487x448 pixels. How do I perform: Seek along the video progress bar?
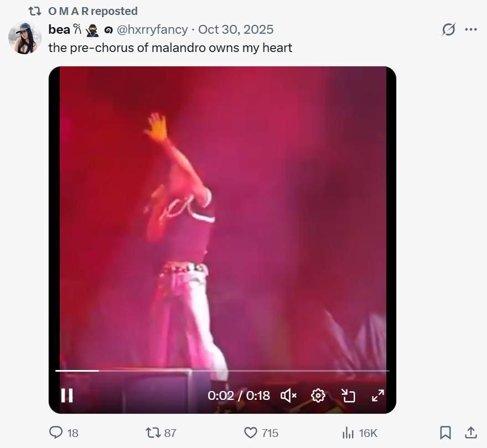click(x=221, y=371)
